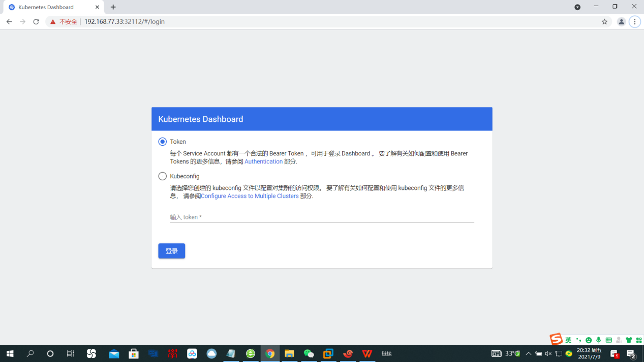Open Task View in taskbar
The image size is (644, 362).
(70, 353)
